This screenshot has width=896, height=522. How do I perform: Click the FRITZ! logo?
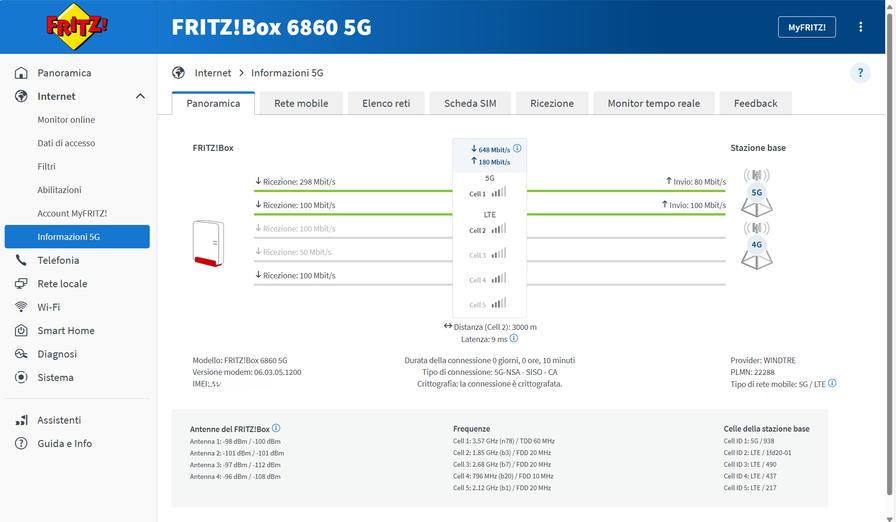77,26
